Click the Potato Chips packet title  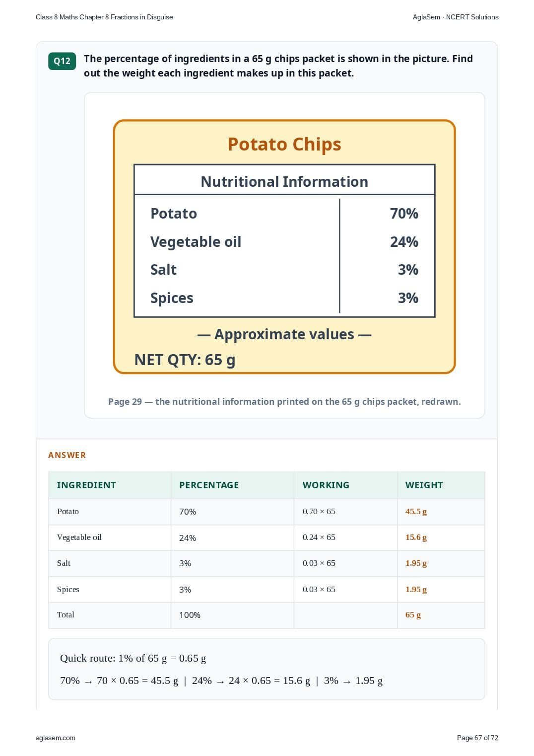click(284, 144)
